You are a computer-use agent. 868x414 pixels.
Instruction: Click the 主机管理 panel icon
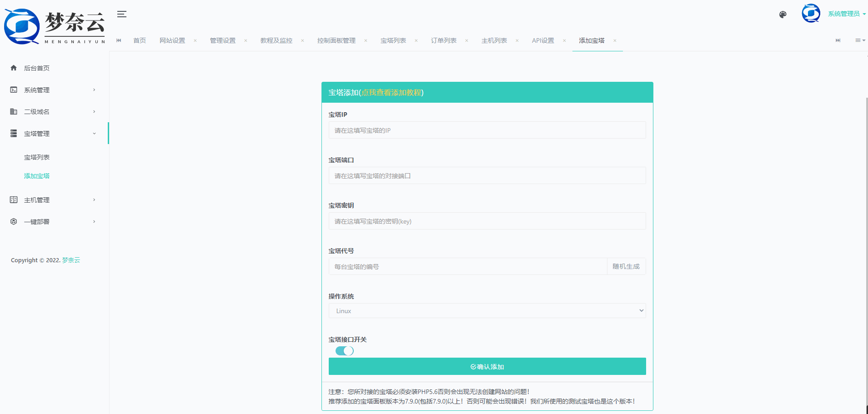point(14,200)
